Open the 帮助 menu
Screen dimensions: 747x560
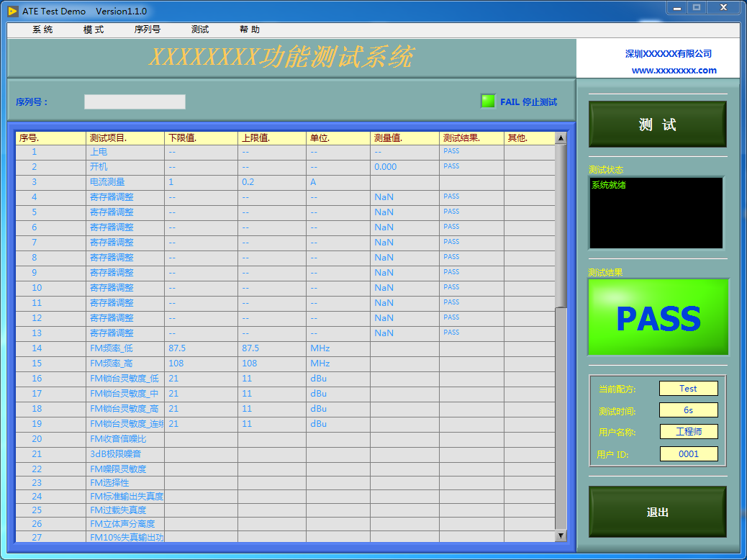click(248, 30)
